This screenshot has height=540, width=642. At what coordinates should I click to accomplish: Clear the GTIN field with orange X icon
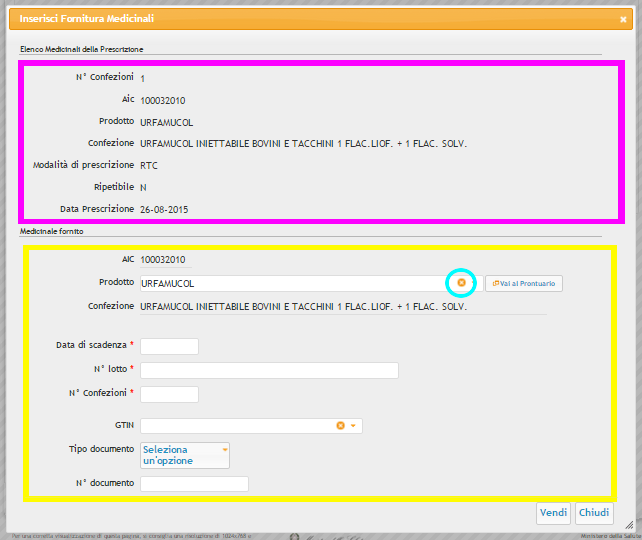pyautogui.click(x=340, y=425)
